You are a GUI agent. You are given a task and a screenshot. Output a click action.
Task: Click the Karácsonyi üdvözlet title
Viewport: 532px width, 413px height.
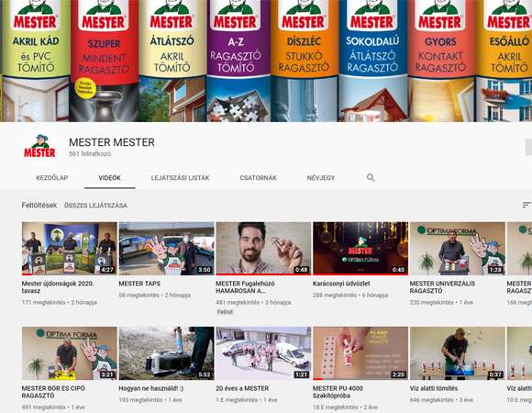pyautogui.click(x=341, y=284)
